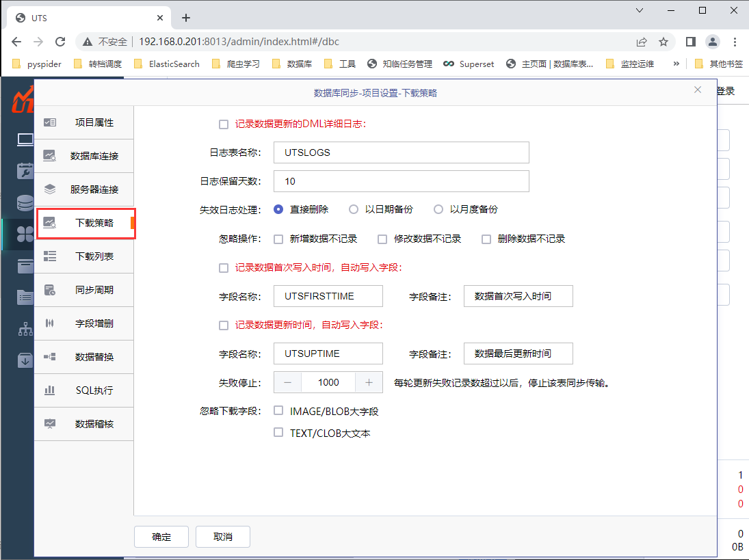749x560 pixels.
Task: Click the 数据首次写入时间 remark input
Action: tap(518, 296)
